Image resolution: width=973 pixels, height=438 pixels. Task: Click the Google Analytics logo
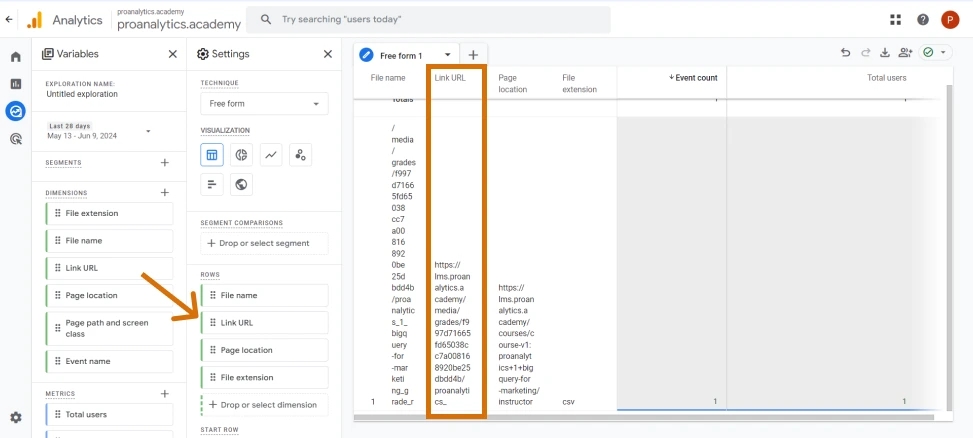tap(35, 20)
